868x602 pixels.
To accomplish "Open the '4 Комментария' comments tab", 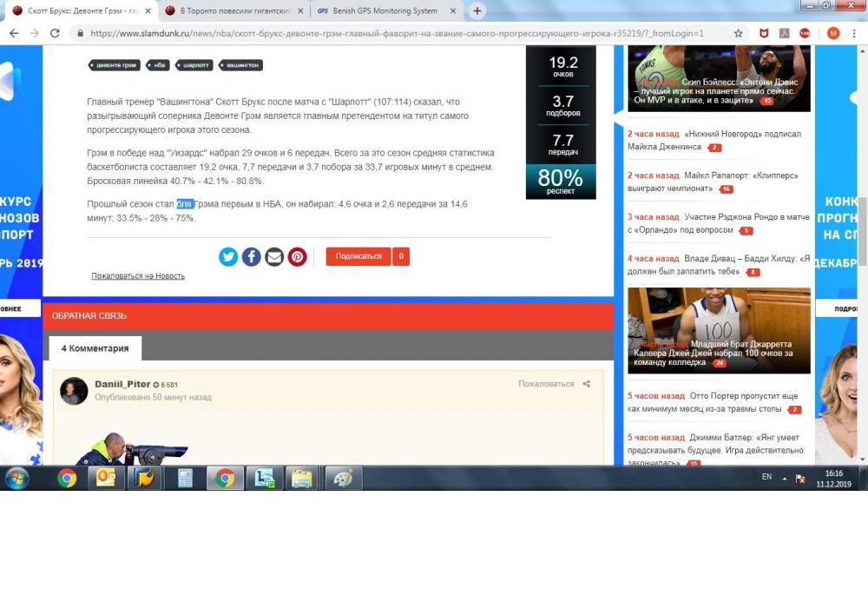I will click(95, 348).
